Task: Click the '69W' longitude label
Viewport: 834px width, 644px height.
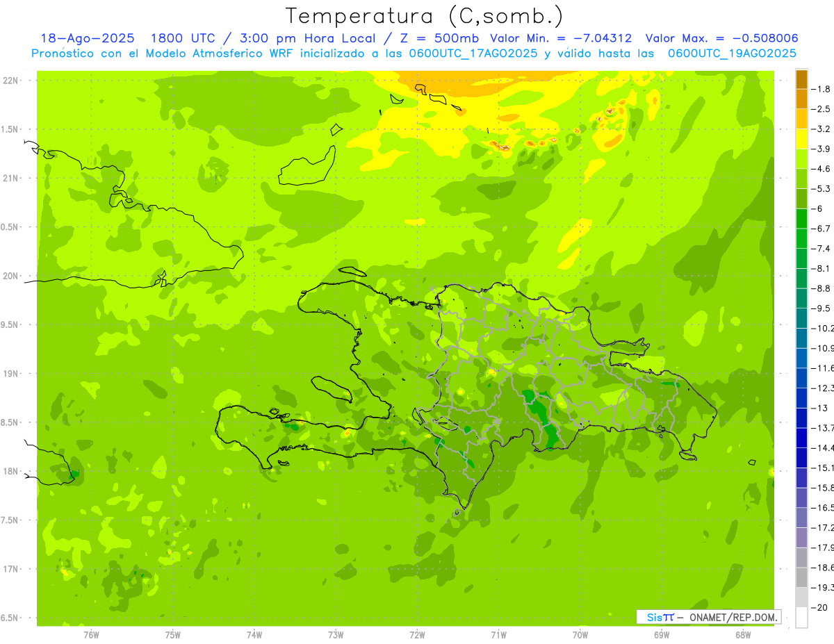Action: (x=662, y=635)
